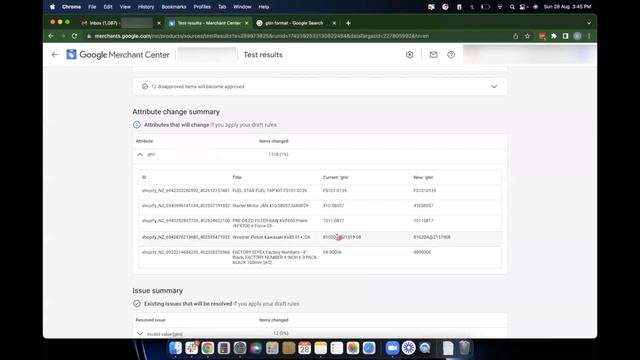Open a new browser tab
Image resolution: width=640 pixels, height=360 pixels.
tap(348, 23)
